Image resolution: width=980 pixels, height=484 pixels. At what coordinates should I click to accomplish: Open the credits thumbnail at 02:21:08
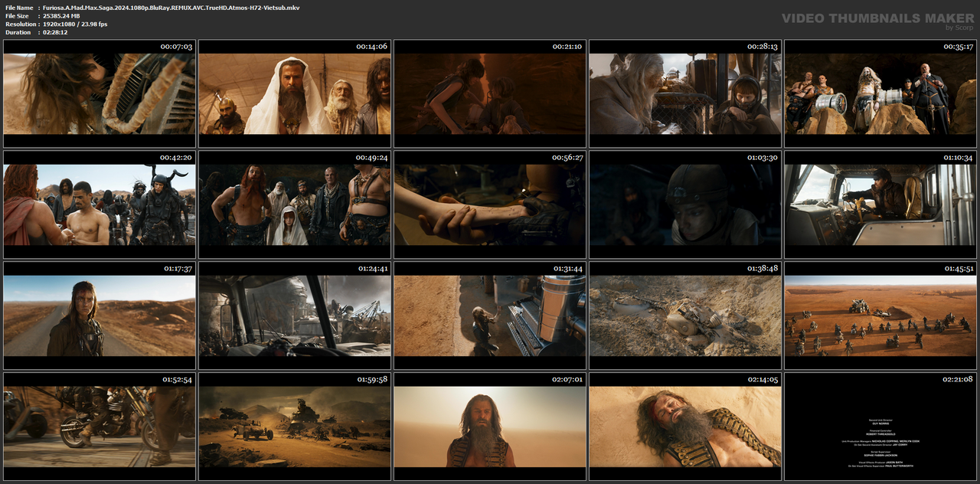pos(880,427)
